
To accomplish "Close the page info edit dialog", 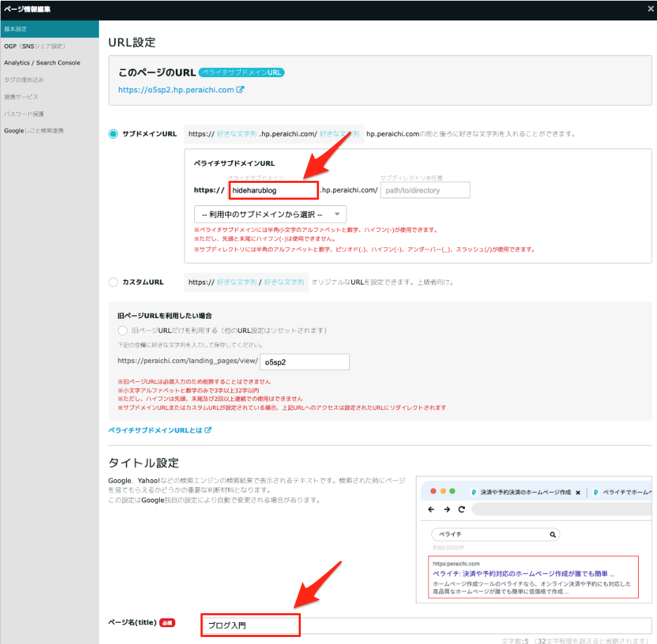I will [x=649, y=9].
